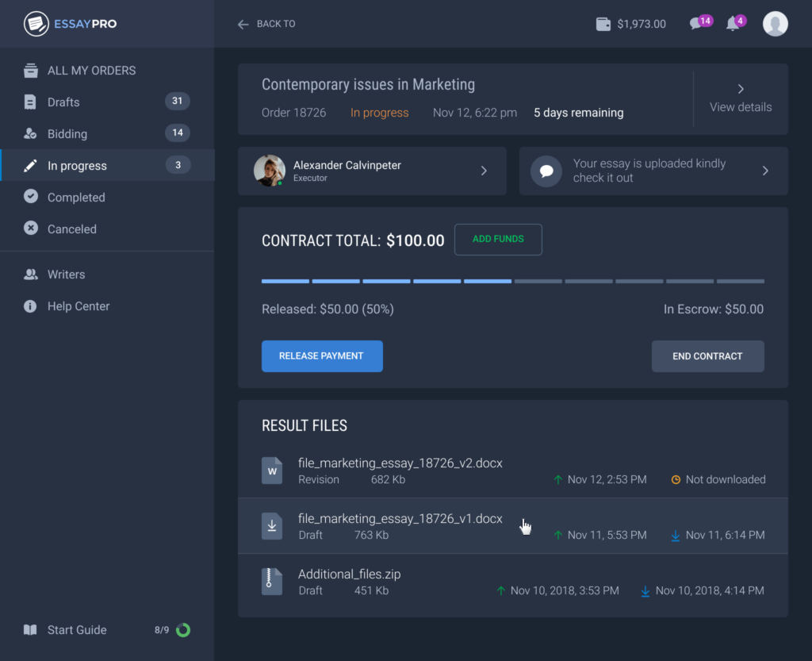
Task: Go to Drafts in sidebar
Action: 63,102
